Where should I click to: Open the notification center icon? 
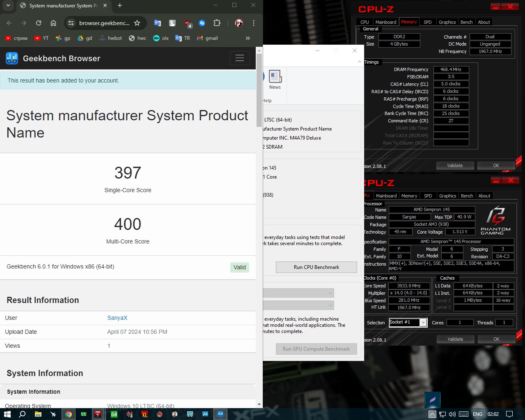[x=509, y=414]
